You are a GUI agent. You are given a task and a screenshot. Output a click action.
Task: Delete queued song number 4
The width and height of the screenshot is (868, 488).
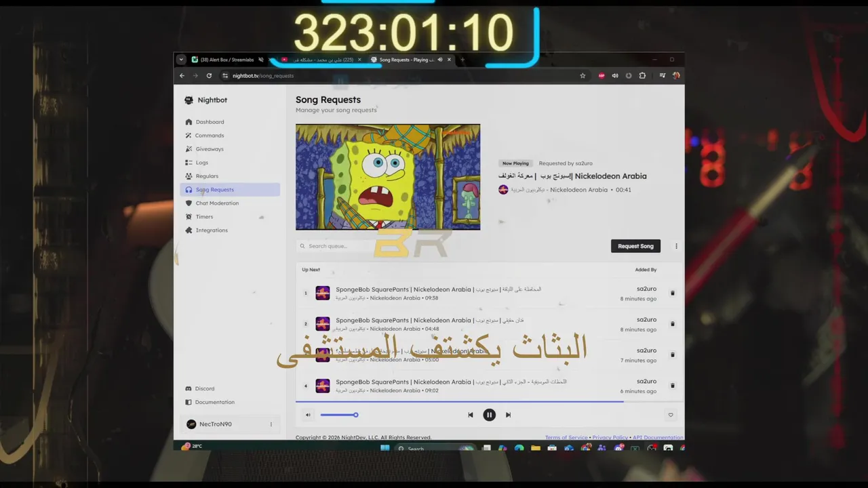pyautogui.click(x=673, y=386)
